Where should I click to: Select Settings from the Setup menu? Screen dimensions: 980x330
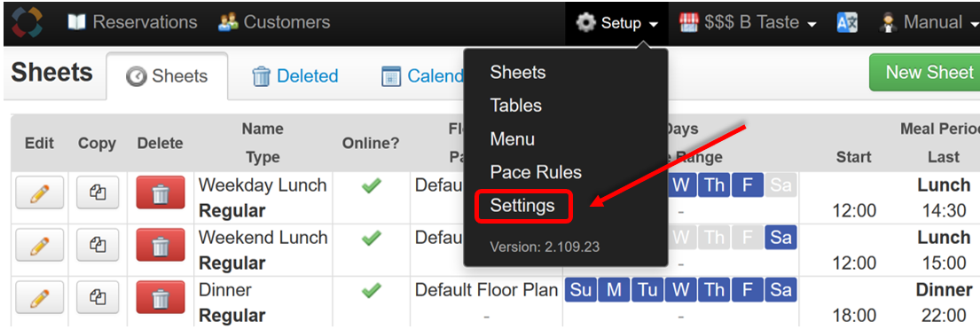tap(522, 206)
